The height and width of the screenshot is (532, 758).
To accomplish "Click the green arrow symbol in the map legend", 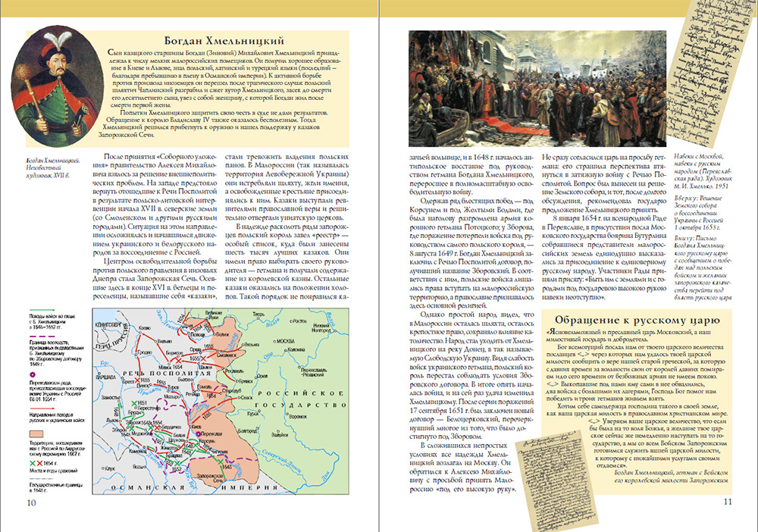I will point(42,310).
